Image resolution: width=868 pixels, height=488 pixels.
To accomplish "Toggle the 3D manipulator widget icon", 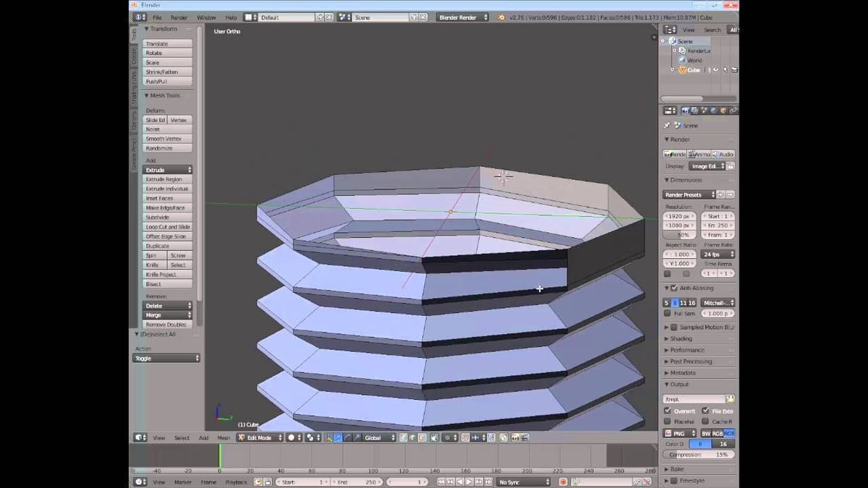I will coord(328,437).
